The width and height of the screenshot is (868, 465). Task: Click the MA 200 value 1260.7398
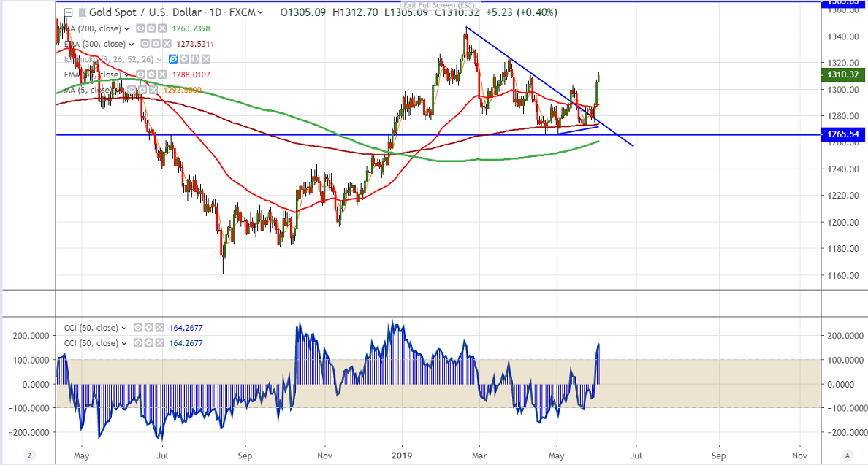[x=191, y=28]
